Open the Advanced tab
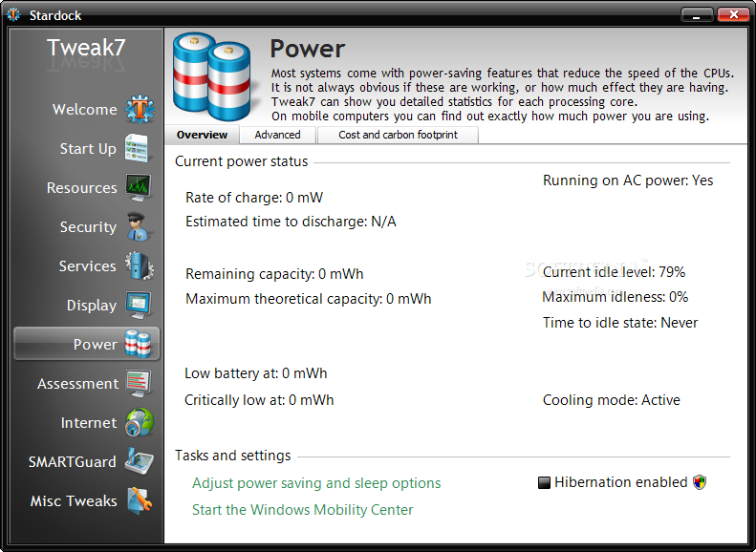 278,135
